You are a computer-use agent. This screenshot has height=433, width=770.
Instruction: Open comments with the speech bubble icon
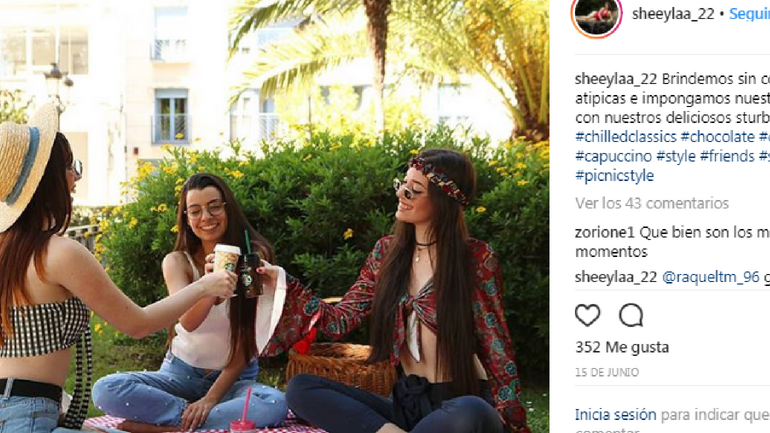(631, 315)
